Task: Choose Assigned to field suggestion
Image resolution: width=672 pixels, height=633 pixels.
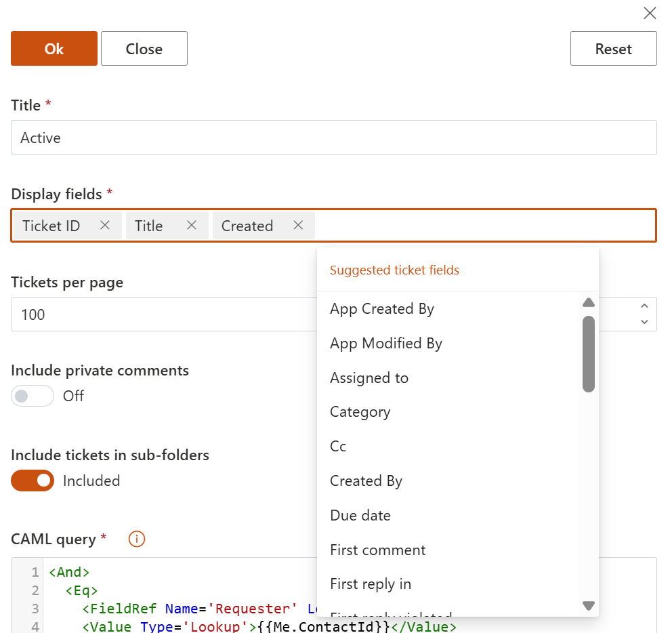Action: (x=448, y=377)
